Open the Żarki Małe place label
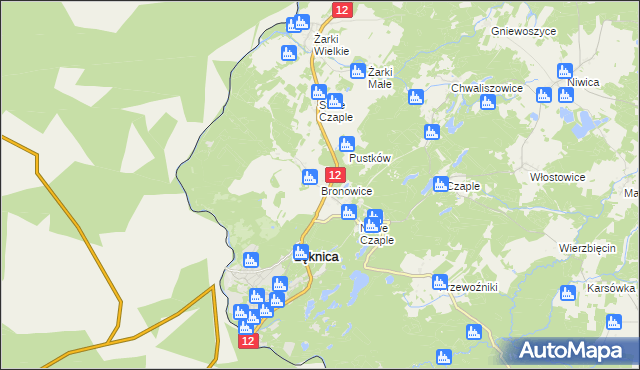Viewport: 640px width, 370px height. pyautogui.click(x=380, y=78)
